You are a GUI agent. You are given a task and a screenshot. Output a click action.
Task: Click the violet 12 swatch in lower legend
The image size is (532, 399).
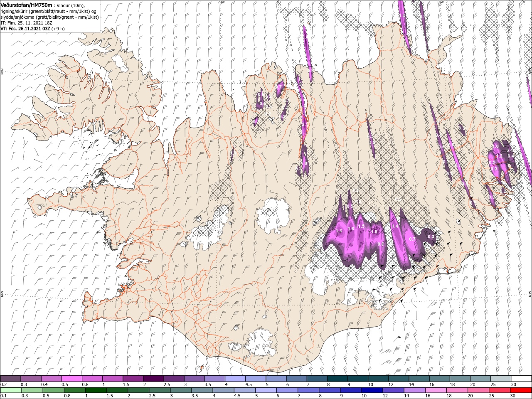pos(393,390)
